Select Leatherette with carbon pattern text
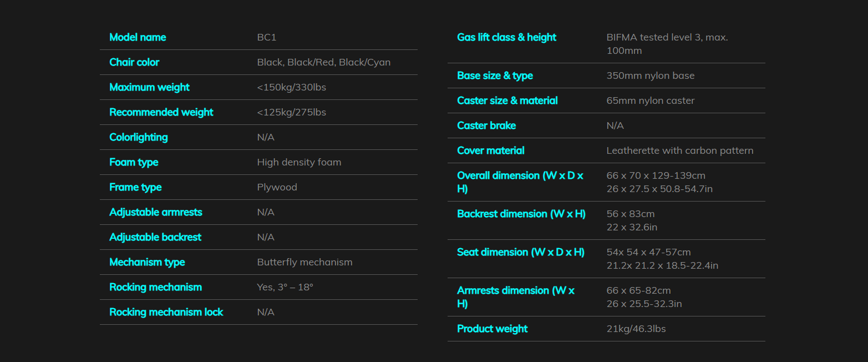The width and height of the screenshot is (868, 362). tap(680, 150)
